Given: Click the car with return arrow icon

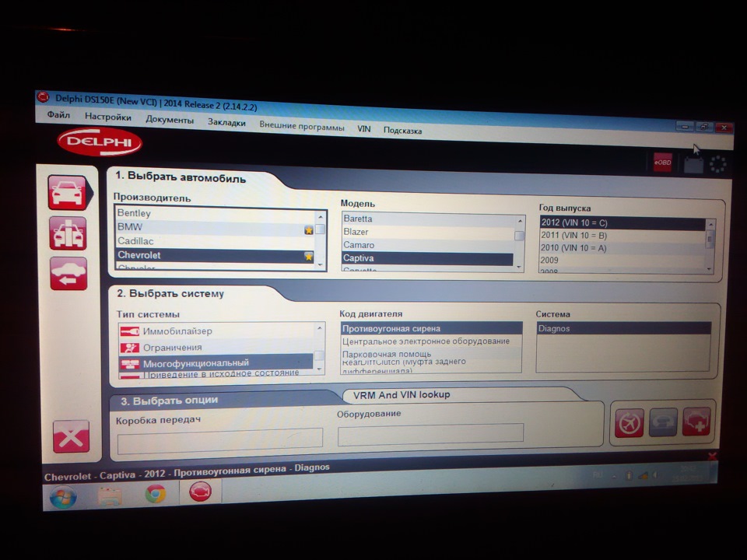Looking at the screenshot, I should pyautogui.click(x=68, y=274).
